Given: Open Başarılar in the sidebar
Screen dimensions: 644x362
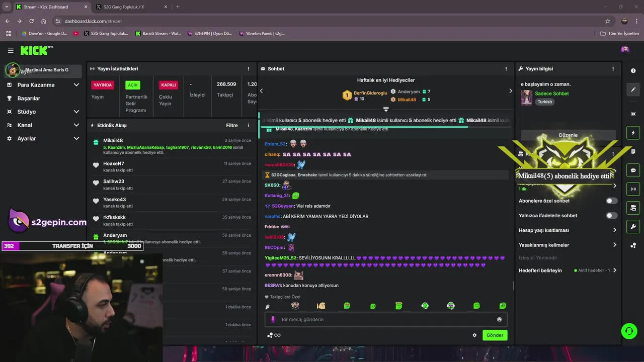Looking at the screenshot, I should (x=43, y=99).
